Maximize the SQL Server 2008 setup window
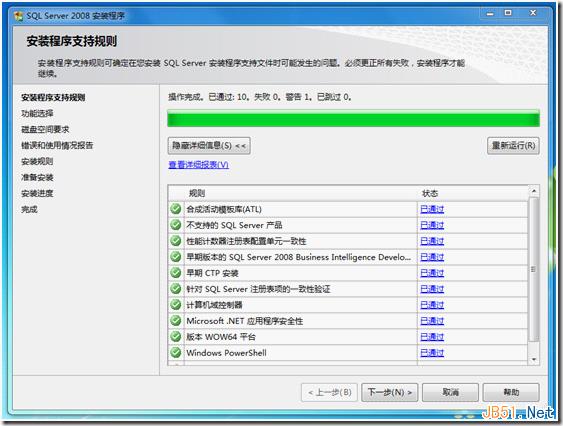Viewport: 563px width, 426px height. (508, 13)
